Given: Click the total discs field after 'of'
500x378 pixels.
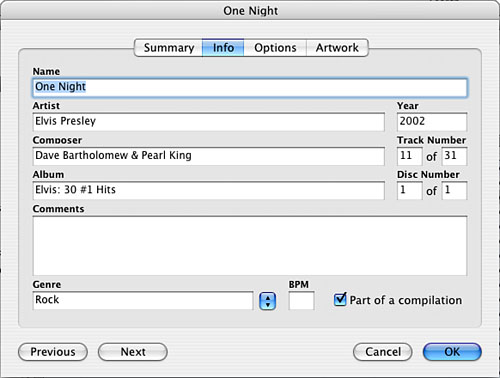Looking at the screenshot, I should click(x=454, y=191).
